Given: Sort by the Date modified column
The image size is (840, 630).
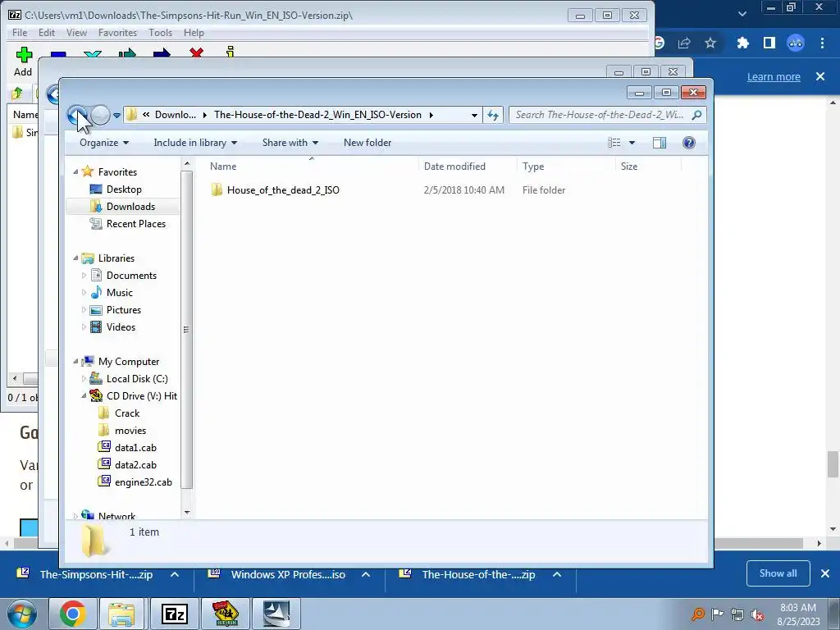Looking at the screenshot, I should [468, 167].
